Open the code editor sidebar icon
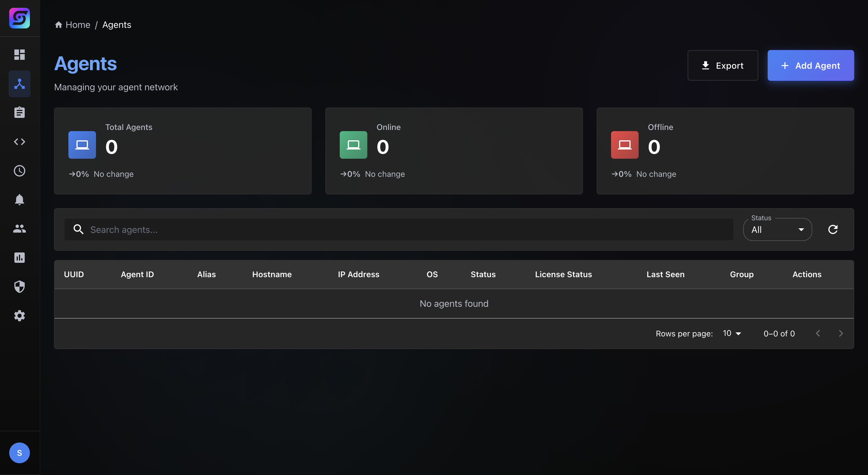The image size is (868, 475). click(x=20, y=141)
